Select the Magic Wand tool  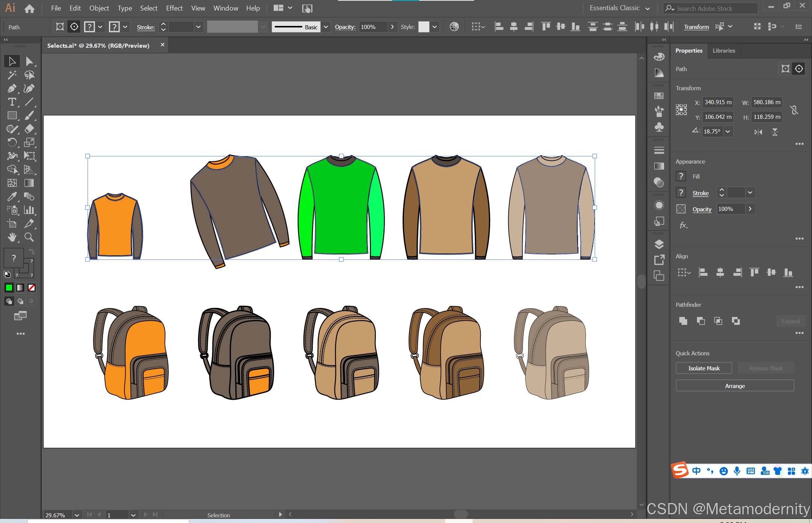[x=12, y=75]
